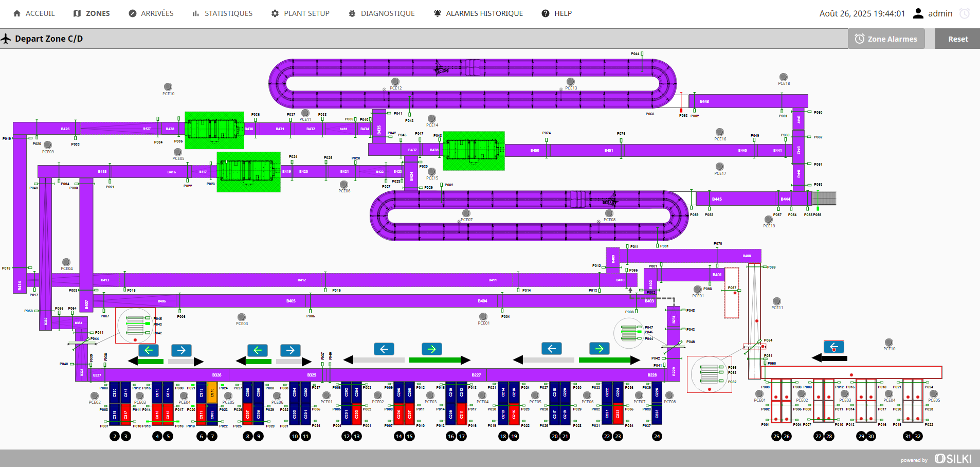980x467 pixels.
Task: Click the PCE09 indicator
Action: [48, 145]
